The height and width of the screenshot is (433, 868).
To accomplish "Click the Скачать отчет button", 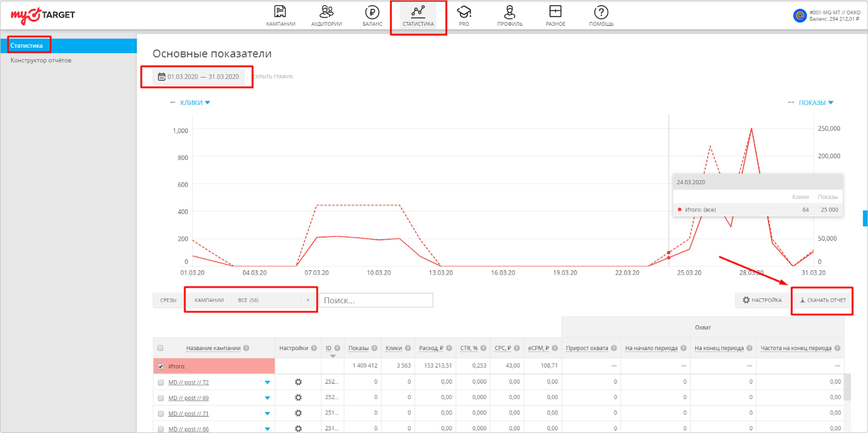I will click(822, 300).
